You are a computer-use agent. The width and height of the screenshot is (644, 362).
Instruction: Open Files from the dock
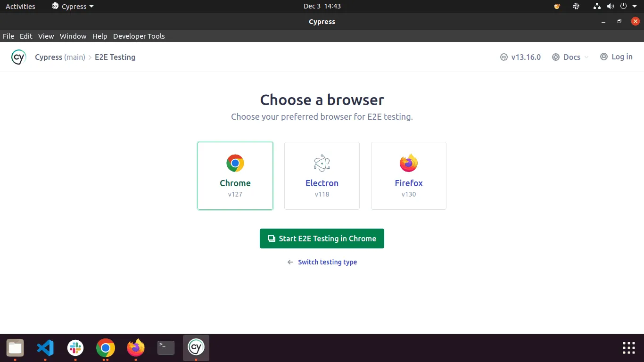click(x=15, y=348)
